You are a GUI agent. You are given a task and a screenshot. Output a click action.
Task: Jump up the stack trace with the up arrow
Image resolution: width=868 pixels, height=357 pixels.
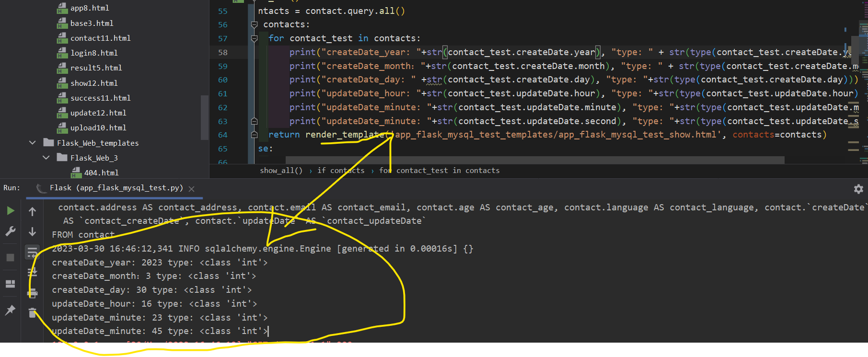(32, 211)
